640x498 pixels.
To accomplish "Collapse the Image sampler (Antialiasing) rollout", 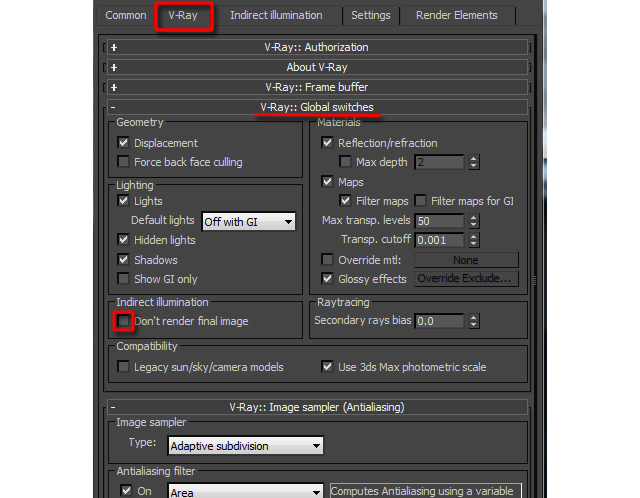I will click(317, 407).
